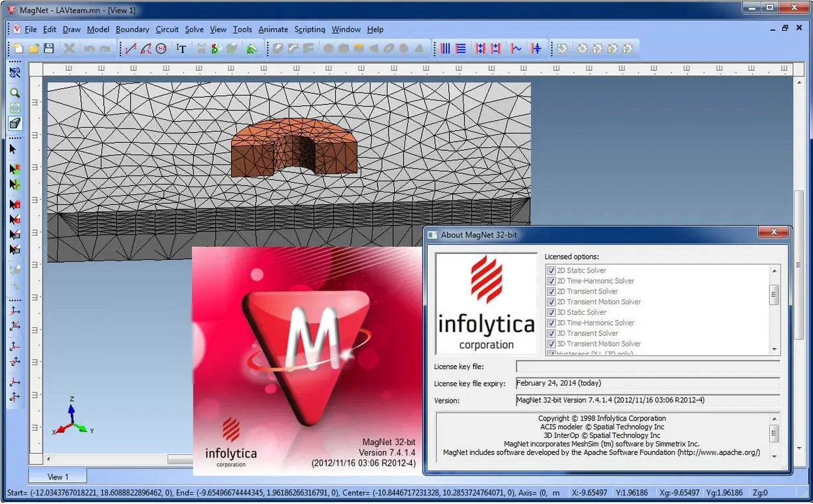
Task: Click the Y:1.96186 status bar value
Action: tap(631, 493)
